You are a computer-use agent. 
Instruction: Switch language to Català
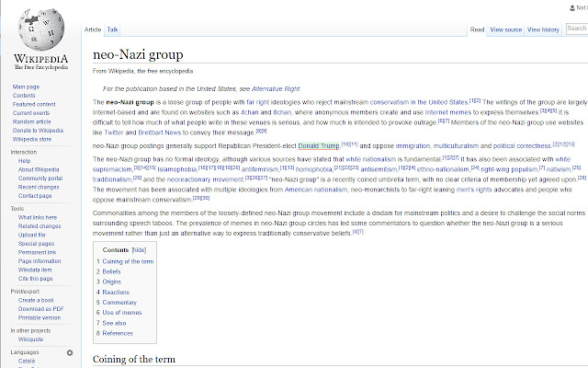27,362
